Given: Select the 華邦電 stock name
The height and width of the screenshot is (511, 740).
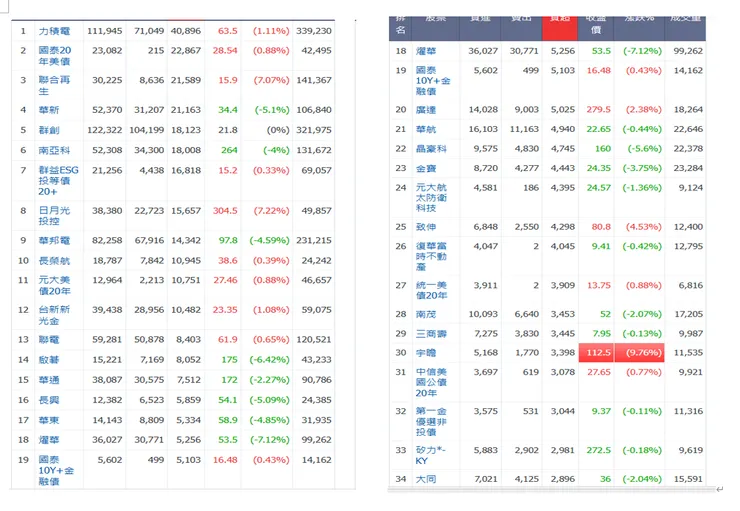Looking at the screenshot, I should pyautogui.click(x=54, y=241).
